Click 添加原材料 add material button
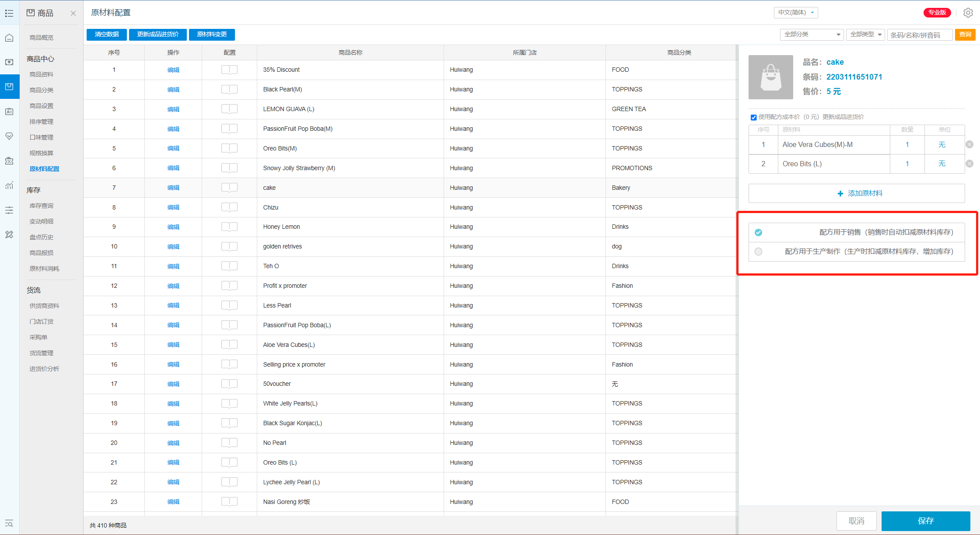 [856, 193]
